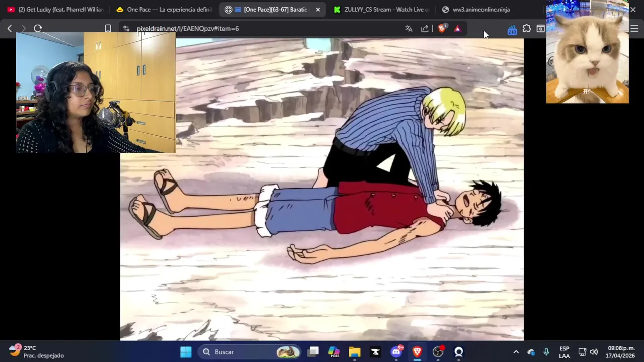The image size is (644, 362).
Task: Reload the current page
Action: pos(38,29)
